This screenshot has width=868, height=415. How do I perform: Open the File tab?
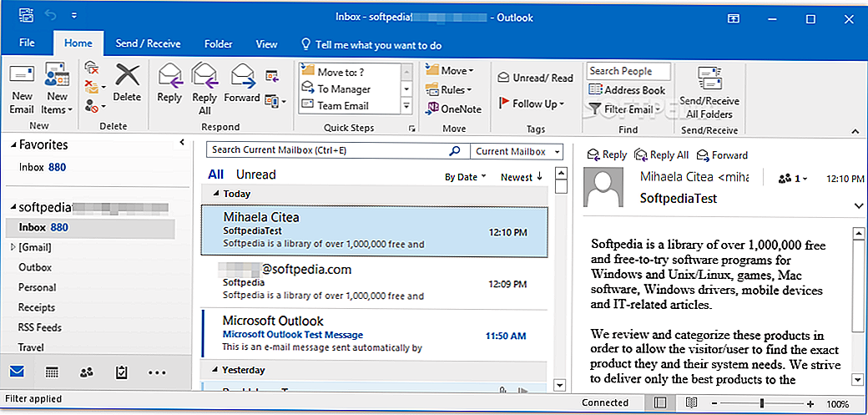[x=27, y=44]
